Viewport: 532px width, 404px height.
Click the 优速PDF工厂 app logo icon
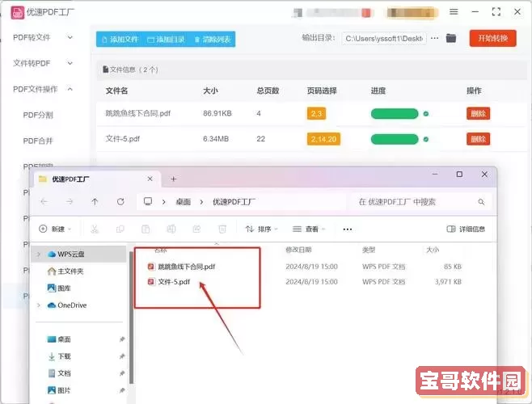tap(17, 13)
